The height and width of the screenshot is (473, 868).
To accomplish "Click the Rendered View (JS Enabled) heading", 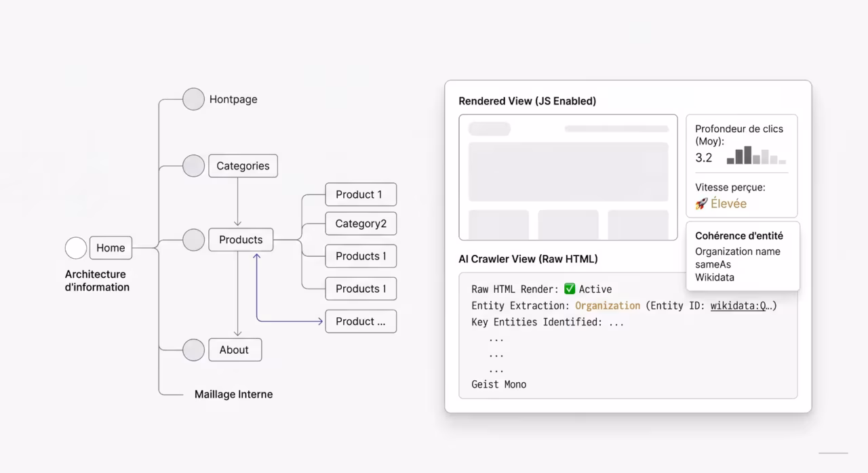I will tap(527, 101).
